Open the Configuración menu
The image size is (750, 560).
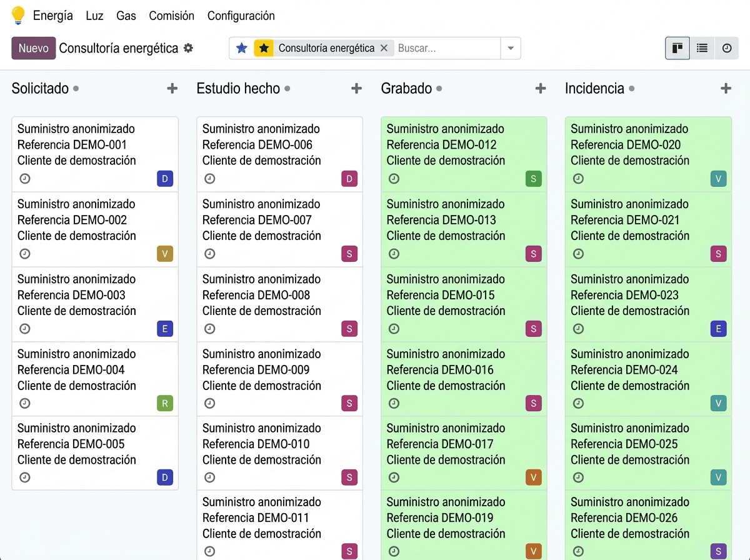coord(241,16)
